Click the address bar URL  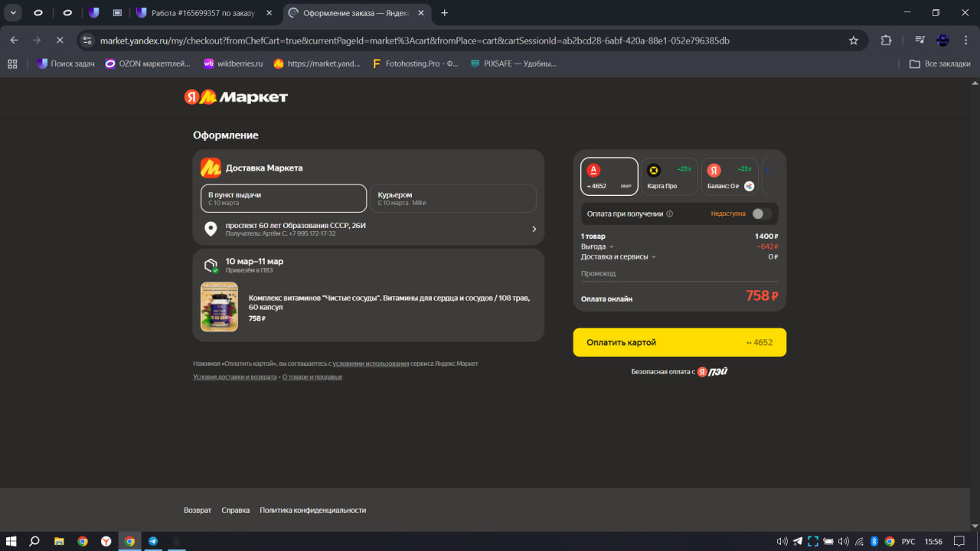pos(414,41)
